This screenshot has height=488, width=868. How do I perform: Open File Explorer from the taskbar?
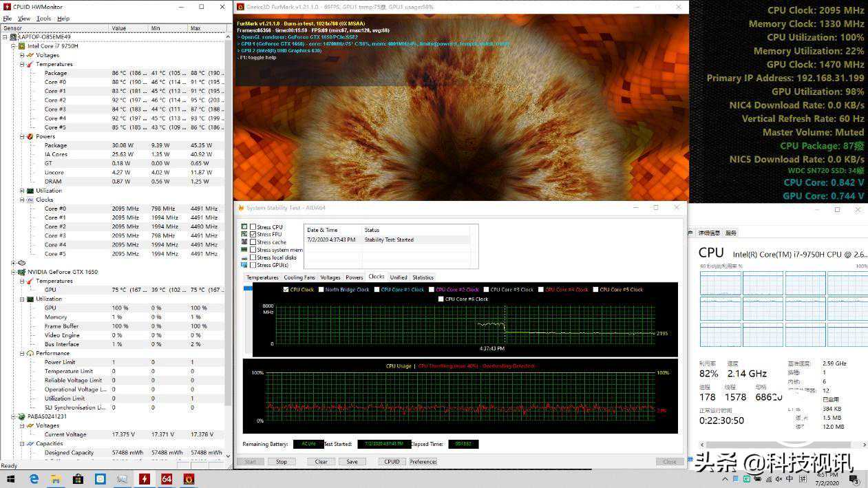tap(56, 478)
